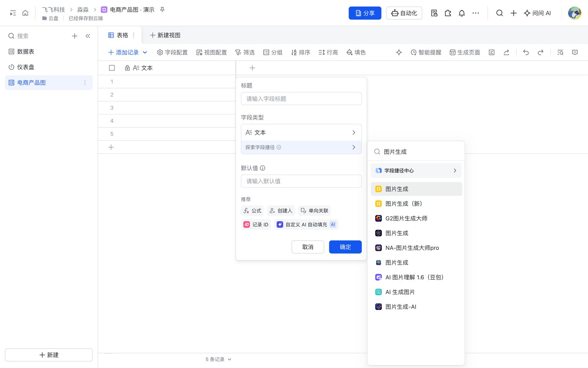Viewport: 588px width, 368px height.
Task: Select the 公式 recommended field chip
Action: coord(252,210)
